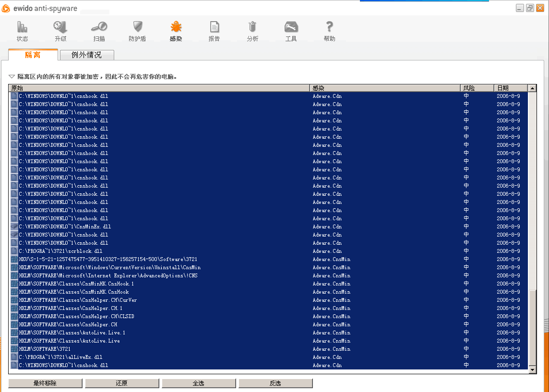Sort by the 日期 column header
This screenshot has width=549, height=392.
[x=511, y=88]
